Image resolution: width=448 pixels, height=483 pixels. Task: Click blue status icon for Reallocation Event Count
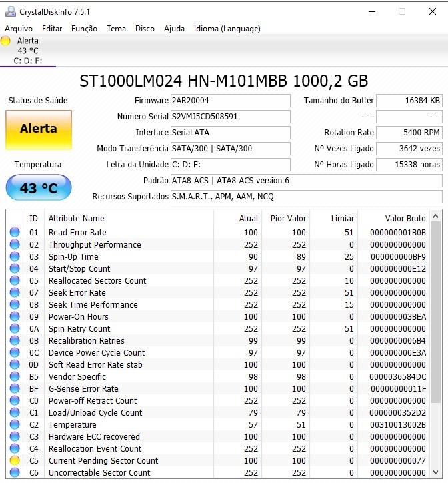click(x=15, y=449)
